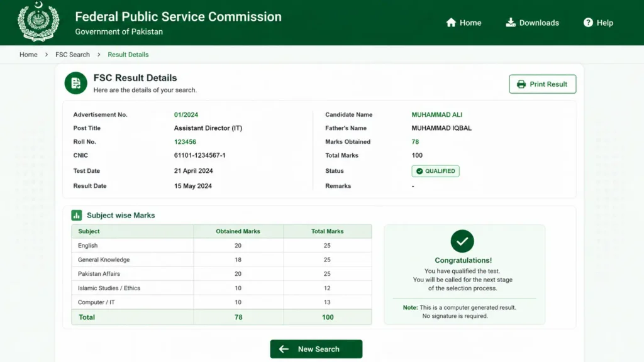Image resolution: width=644 pixels, height=362 pixels.
Task: Click the Government of Pakistan emblem logo
Action: pos(38,21)
